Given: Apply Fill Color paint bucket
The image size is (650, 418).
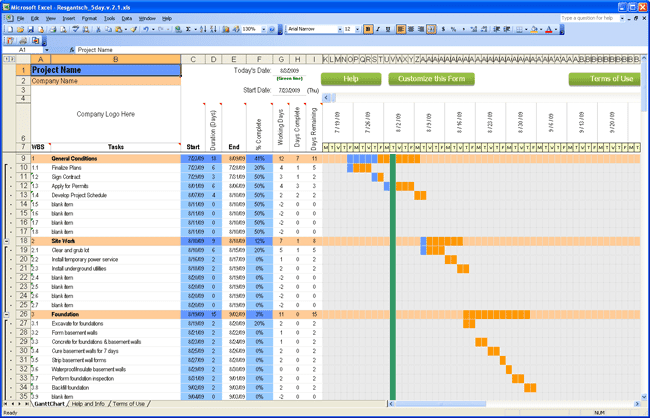Looking at the screenshot, I should (534, 29).
